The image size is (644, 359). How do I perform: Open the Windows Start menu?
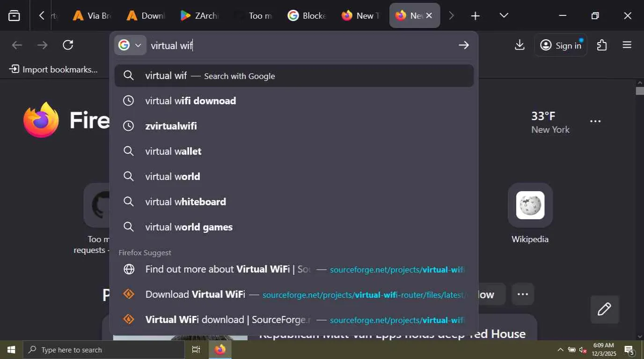point(11,350)
